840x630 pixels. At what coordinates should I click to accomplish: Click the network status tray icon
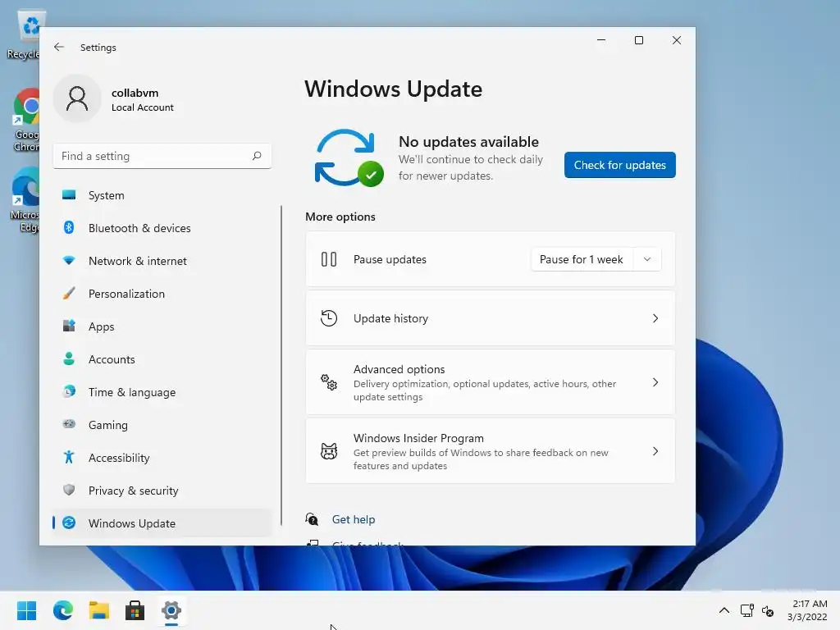pyautogui.click(x=746, y=610)
